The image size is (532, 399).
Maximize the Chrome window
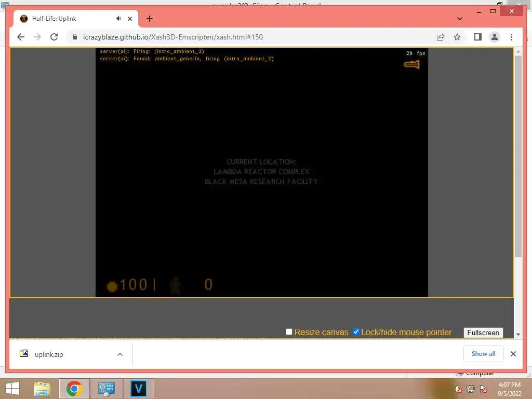(493, 11)
